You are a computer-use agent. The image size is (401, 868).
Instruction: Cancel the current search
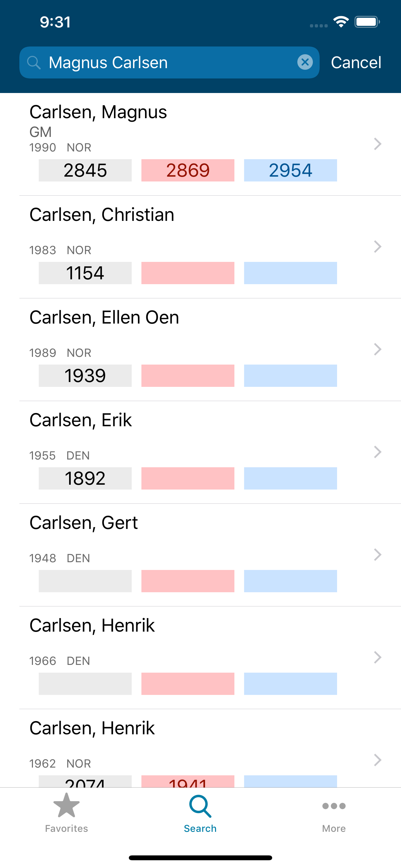tap(356, 62)
